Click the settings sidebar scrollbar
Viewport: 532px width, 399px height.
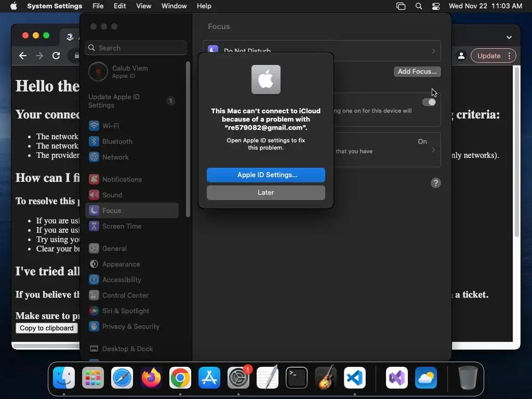pos(188,139)
